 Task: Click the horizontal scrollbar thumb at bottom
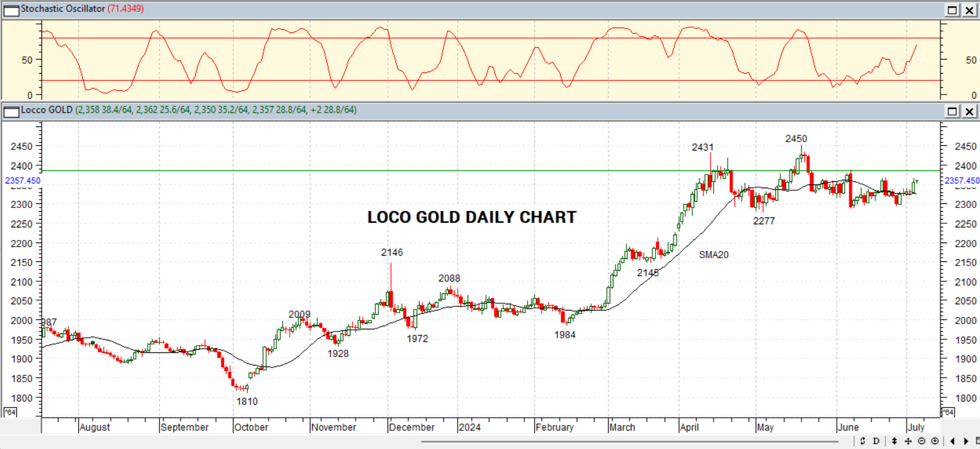pyautogui.click(x=630, y=441)
